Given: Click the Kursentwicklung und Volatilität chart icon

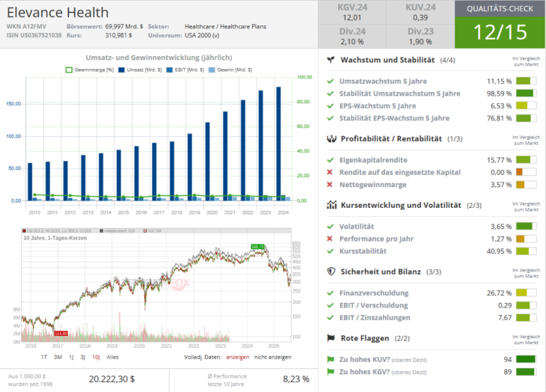Looking at the screenshot, I should 331,205.
